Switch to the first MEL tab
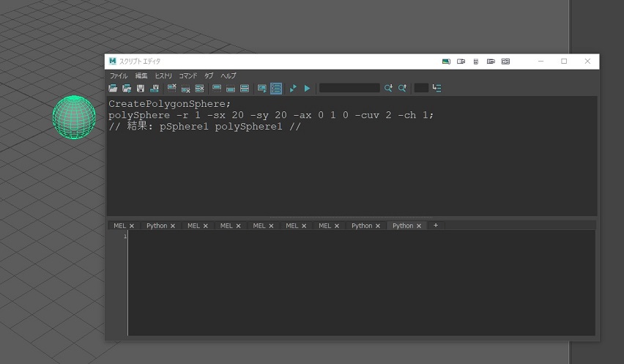The image size is (624, 364). (120, 226)
